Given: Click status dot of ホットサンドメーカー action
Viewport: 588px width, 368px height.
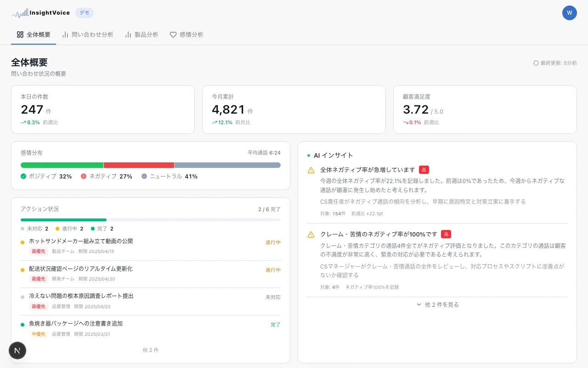Looking at the screenshot, I should [23, 242].
